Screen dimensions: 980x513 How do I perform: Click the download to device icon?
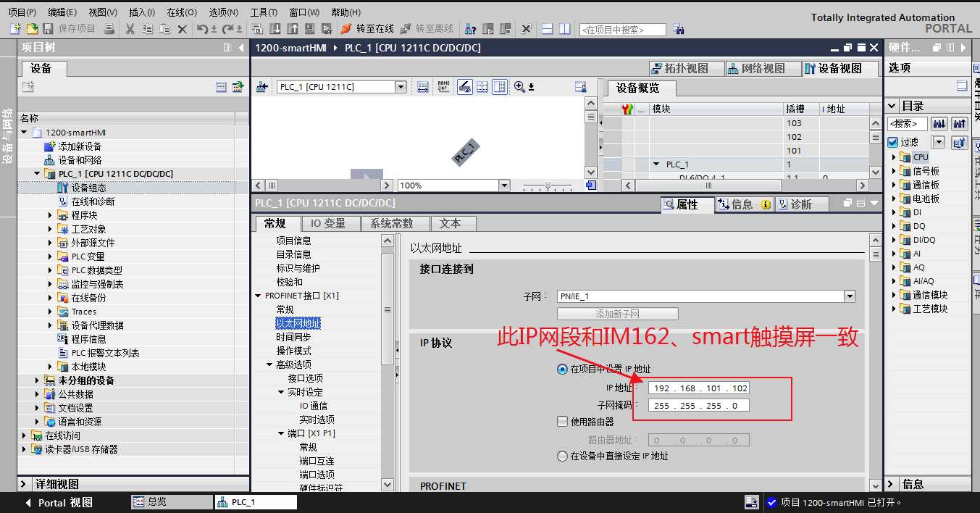click(275, 29)
